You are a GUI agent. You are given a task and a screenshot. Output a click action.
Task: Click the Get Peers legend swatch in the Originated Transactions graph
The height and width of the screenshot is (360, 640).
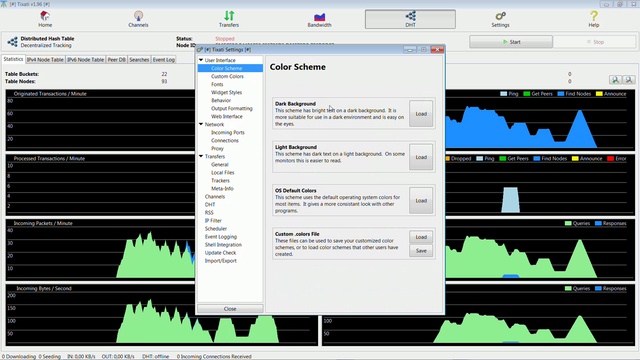(x=527, y=94)
